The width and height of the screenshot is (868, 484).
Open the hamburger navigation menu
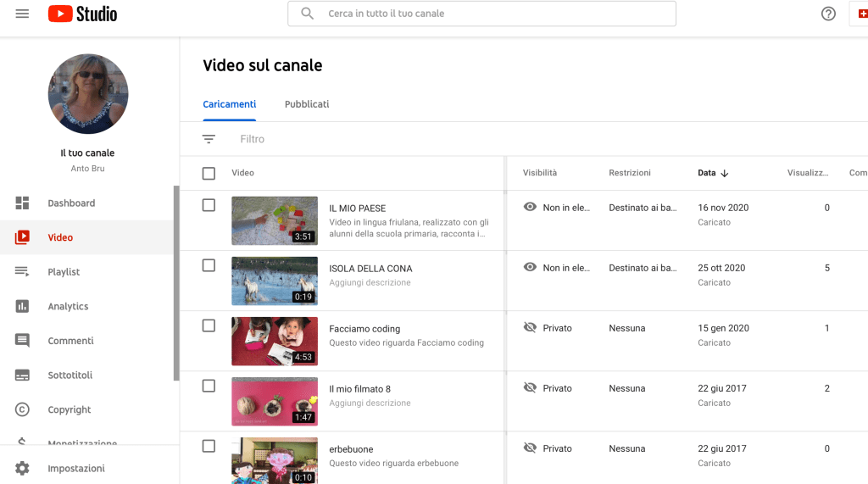pos(22,14)
